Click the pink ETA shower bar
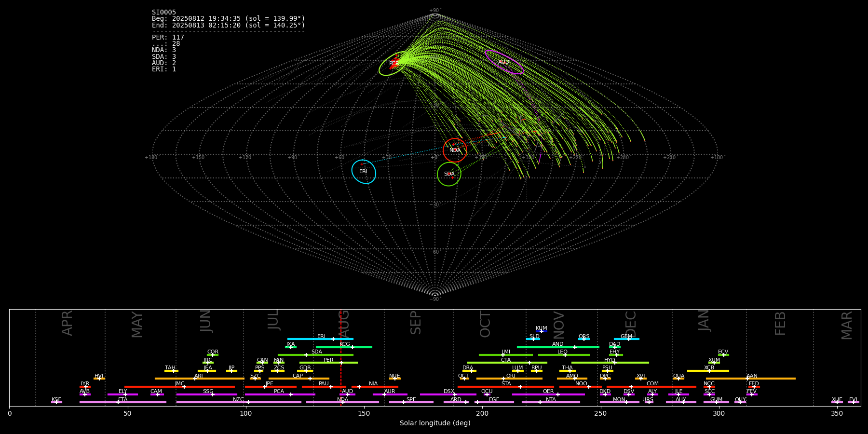 point(123,402)
